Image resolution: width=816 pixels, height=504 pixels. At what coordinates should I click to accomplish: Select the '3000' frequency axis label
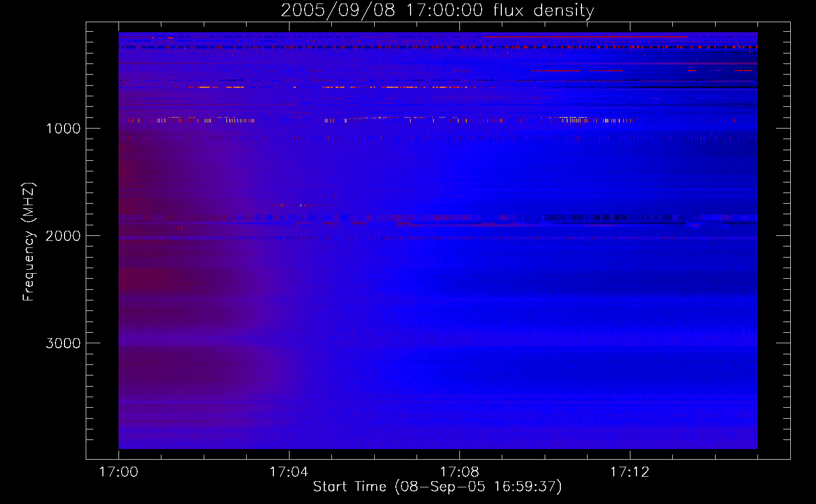(x=63, y=343)
